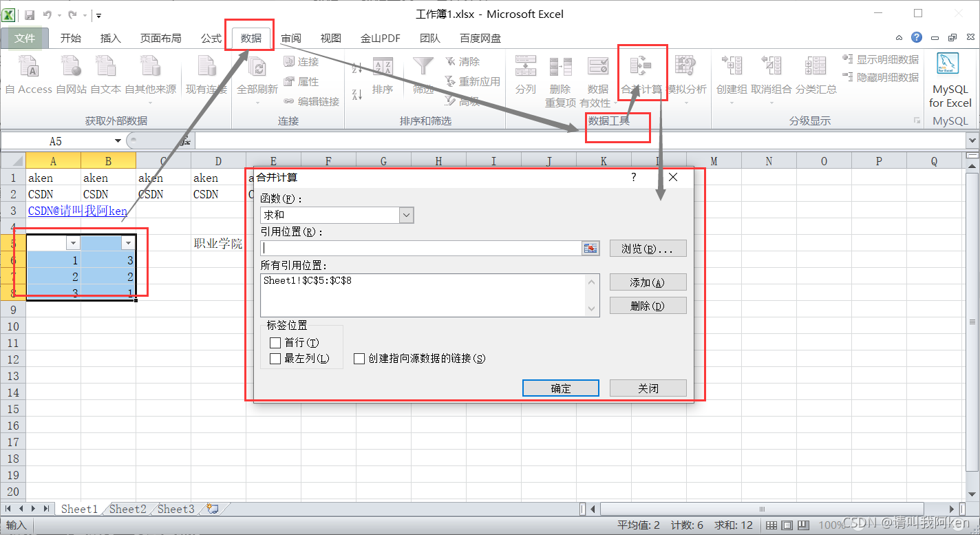Check 创建指向源数据的链接 option
980x535 pixels.
(359, 359)
